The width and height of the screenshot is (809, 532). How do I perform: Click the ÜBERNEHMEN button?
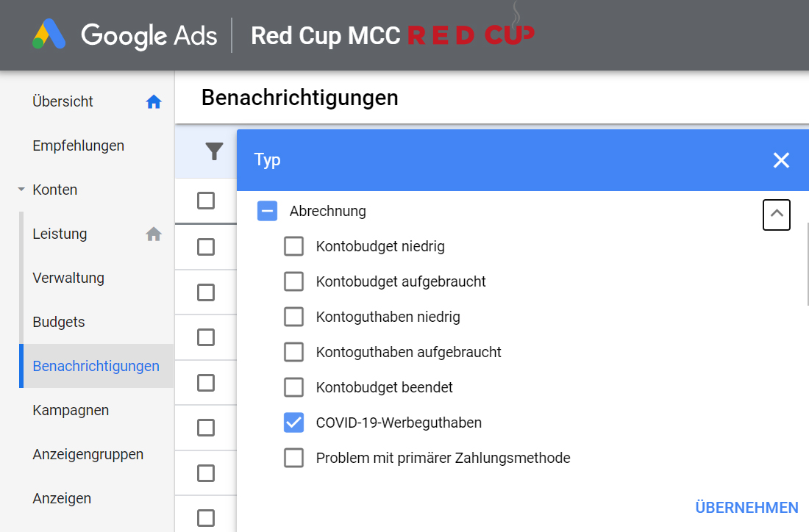[x=746, y=508]
